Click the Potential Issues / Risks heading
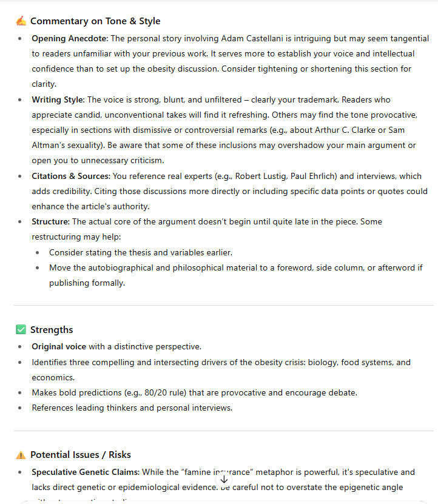The width and height of the screenshot is (438, 504). click(81, 455)
